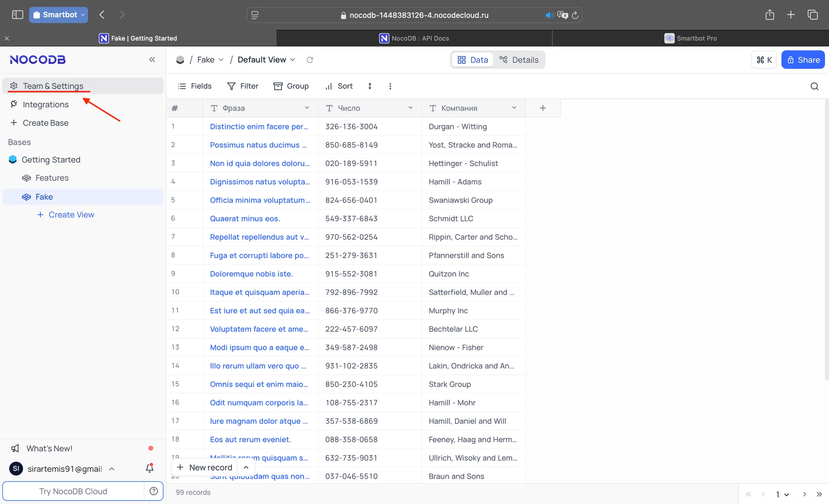
Task: Mute the tab audio speaker icon
Action: (x=549, y=15)
